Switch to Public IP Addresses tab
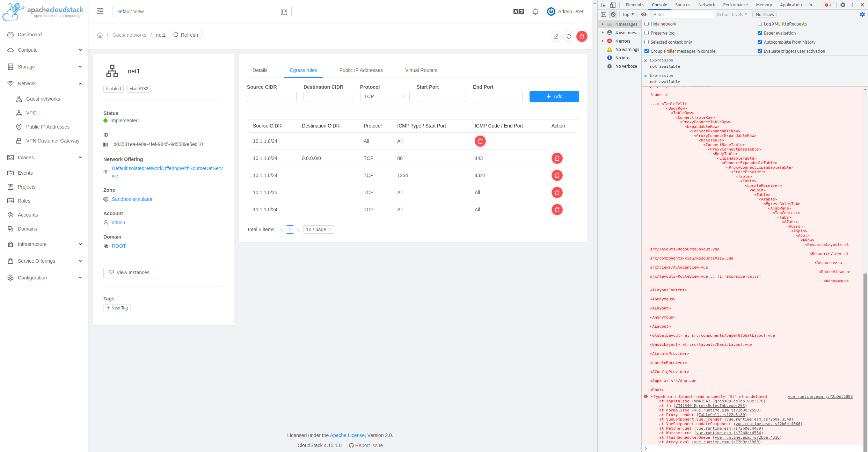 pyautogui.click(x=361, y=70)
